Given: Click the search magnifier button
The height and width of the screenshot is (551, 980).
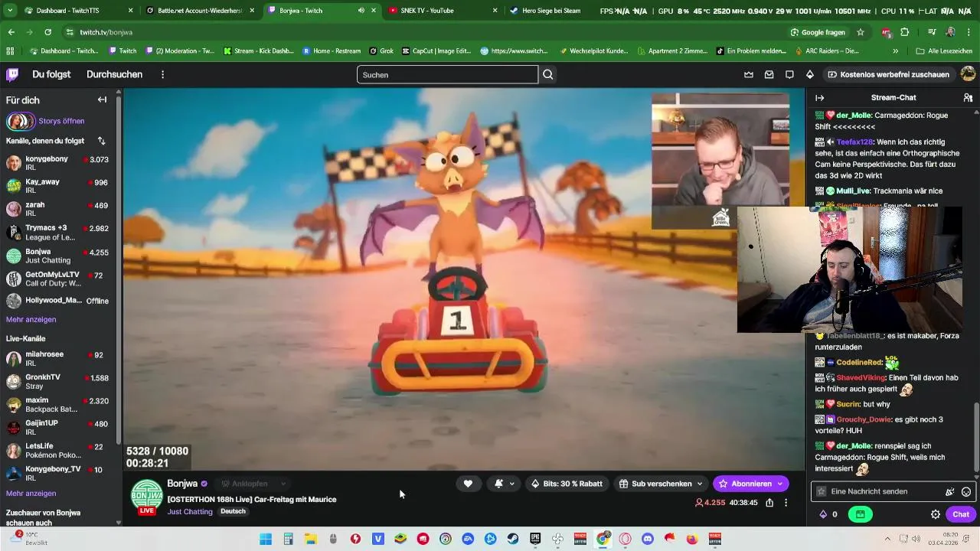Looking at the screenshot, I should (548, 74).
